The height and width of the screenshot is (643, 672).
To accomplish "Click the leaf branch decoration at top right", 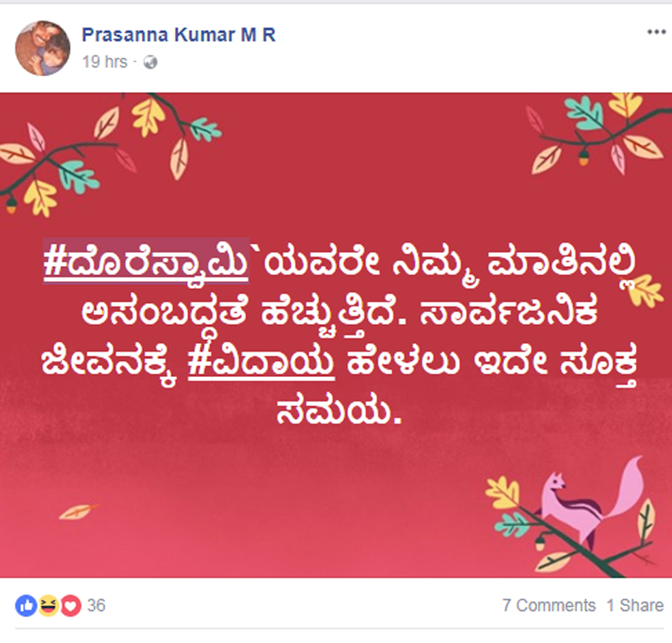I will click(598, 133).
